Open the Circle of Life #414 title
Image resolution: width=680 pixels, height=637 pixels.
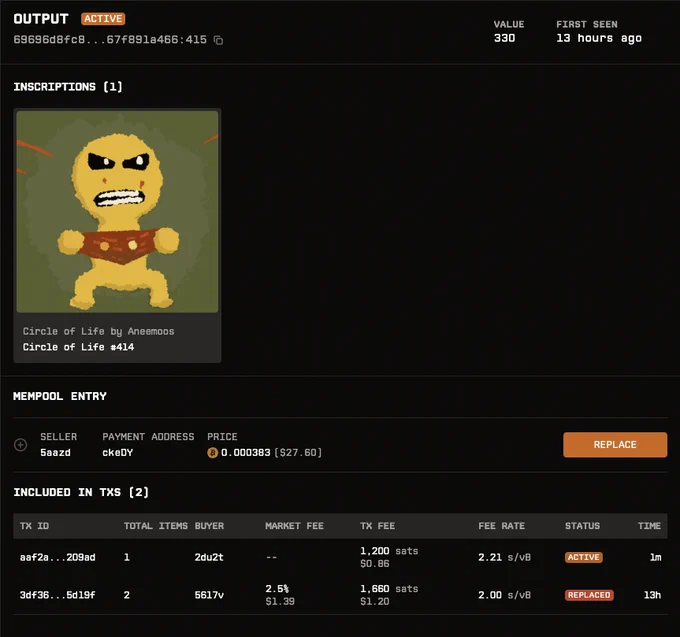[78, 347]
